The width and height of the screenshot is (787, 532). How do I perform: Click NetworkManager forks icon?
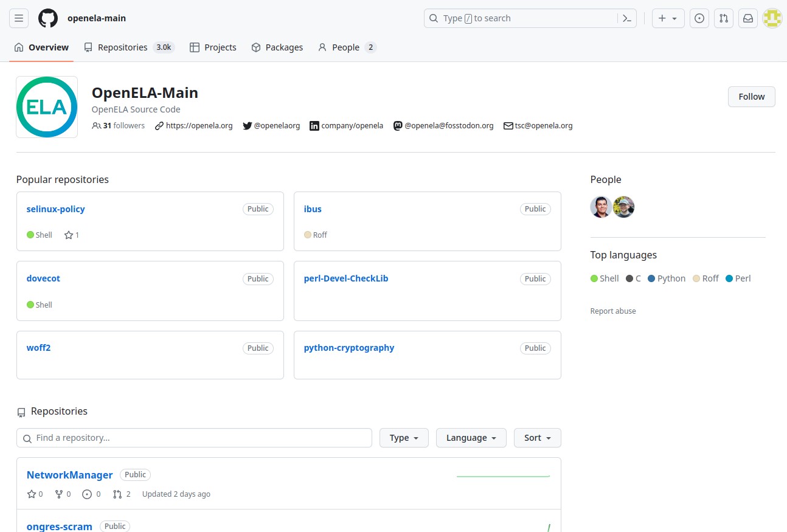(59, 494)
